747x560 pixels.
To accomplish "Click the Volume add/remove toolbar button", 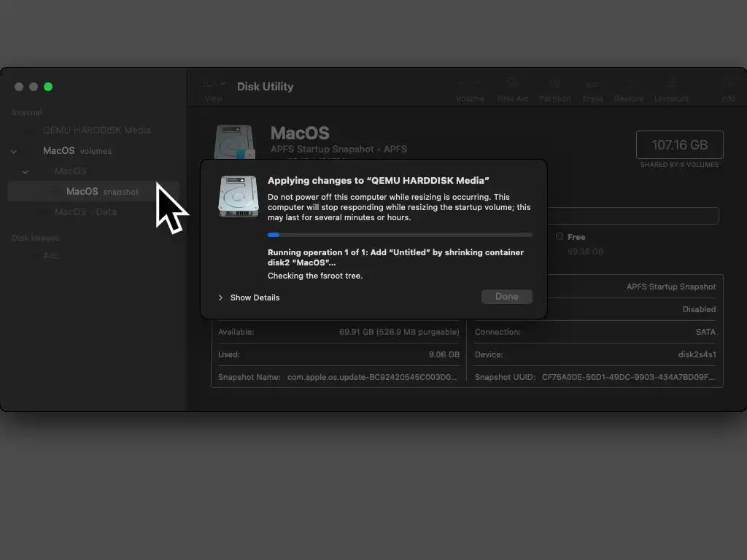I will click(470, 90).
